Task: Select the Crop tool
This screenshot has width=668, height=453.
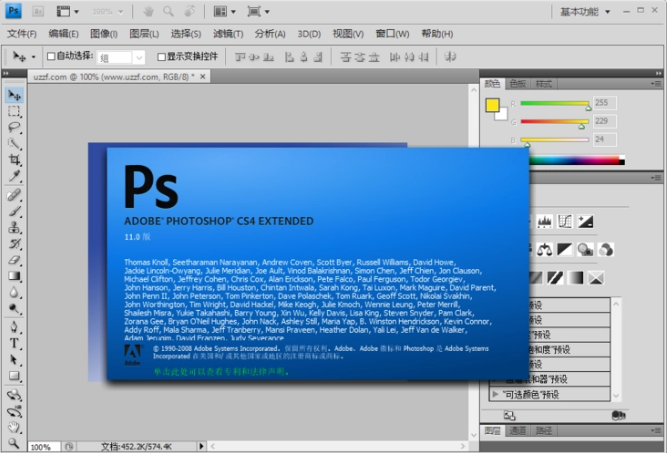Action: click(14, 160)
